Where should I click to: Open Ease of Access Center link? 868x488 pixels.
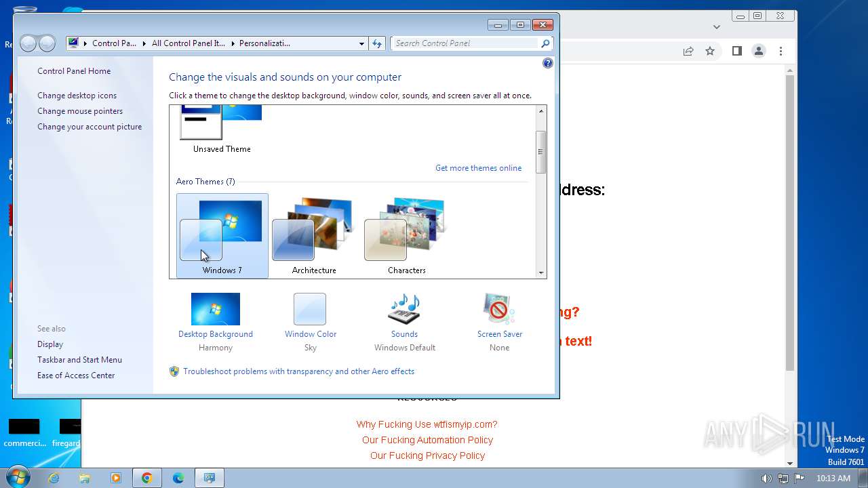pos(76,375)
